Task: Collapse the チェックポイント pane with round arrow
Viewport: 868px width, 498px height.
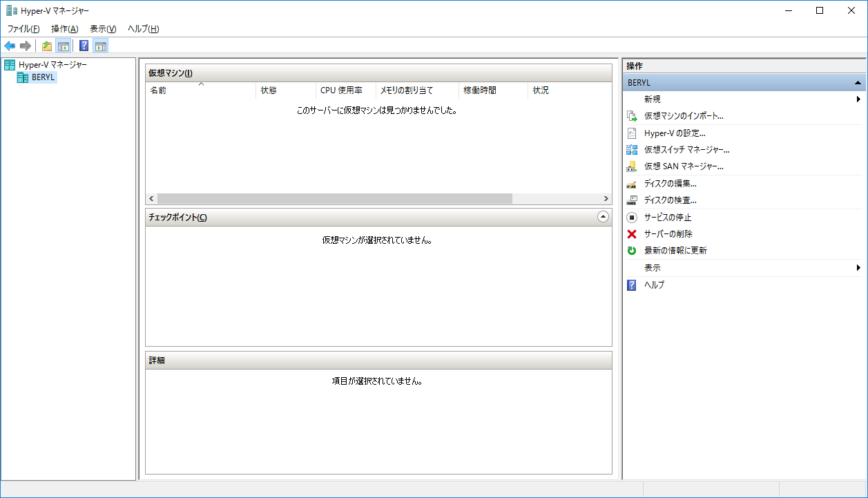Action: pyautogui.click(x=603, y=217)
